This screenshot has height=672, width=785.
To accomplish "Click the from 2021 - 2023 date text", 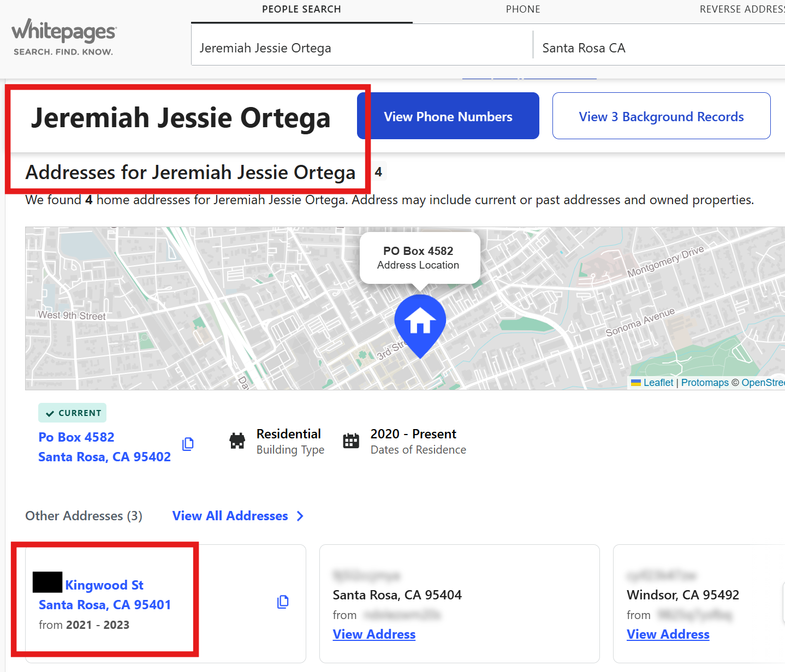I will [84, 625].
